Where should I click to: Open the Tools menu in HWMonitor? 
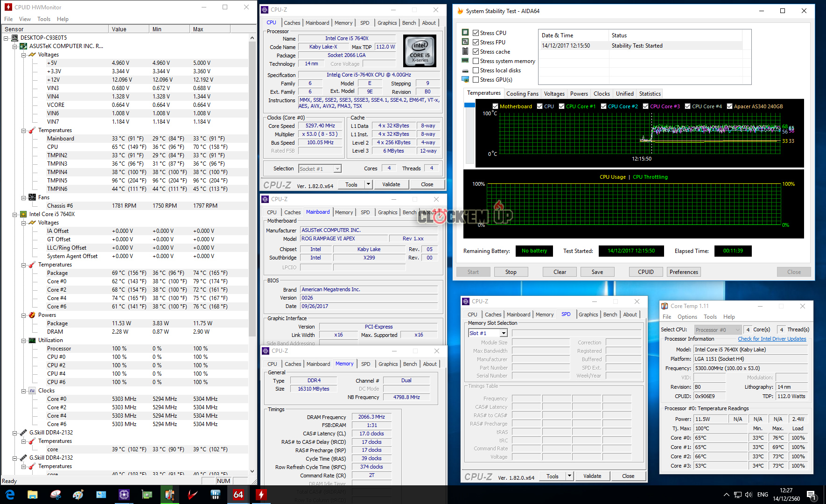click(44, 19)
